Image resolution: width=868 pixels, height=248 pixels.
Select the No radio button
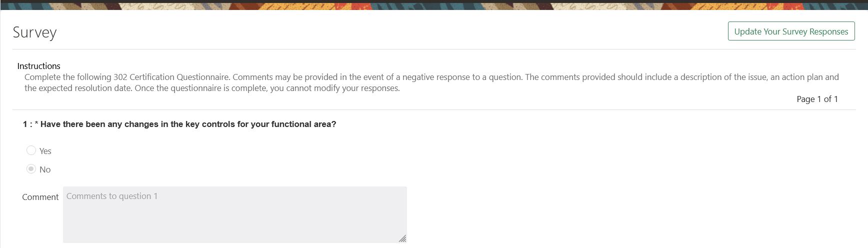(x=31, y=169)
